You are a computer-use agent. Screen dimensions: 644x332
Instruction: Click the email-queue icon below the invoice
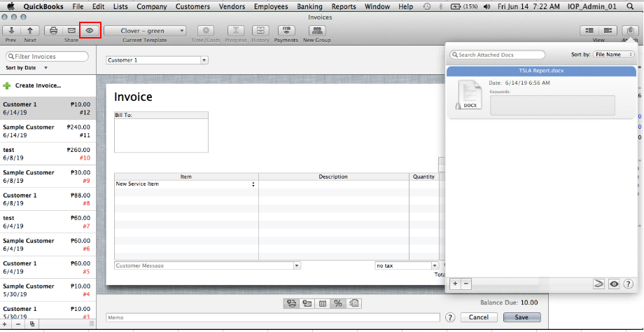click(x=307, y=304)
